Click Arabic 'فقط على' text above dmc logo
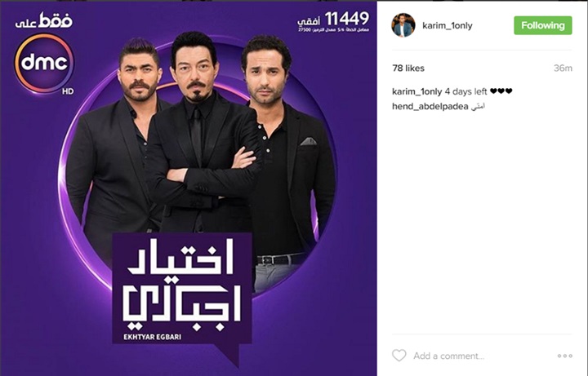 [44, 20]
